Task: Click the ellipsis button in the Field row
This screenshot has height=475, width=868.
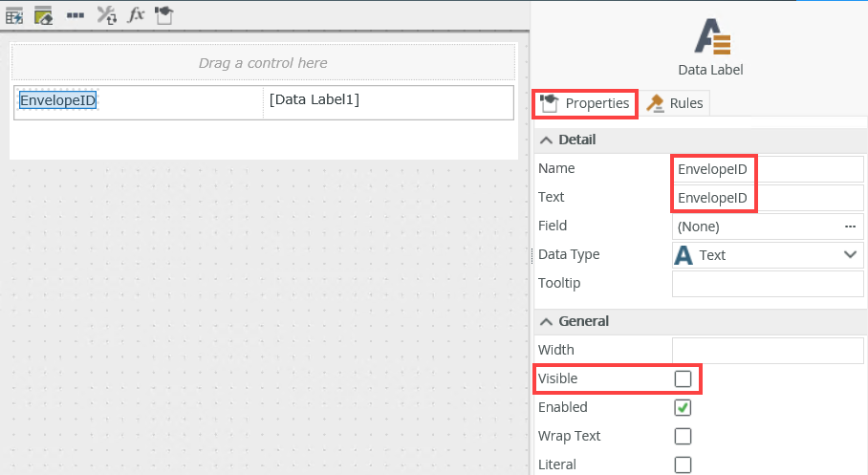Action: 849,227
